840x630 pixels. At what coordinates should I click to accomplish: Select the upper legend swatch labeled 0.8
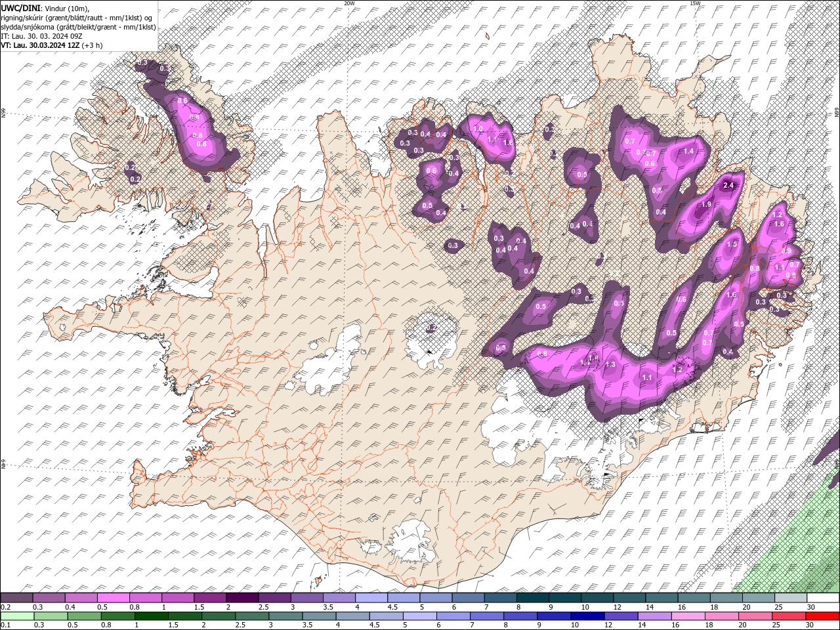pos(146,598)
